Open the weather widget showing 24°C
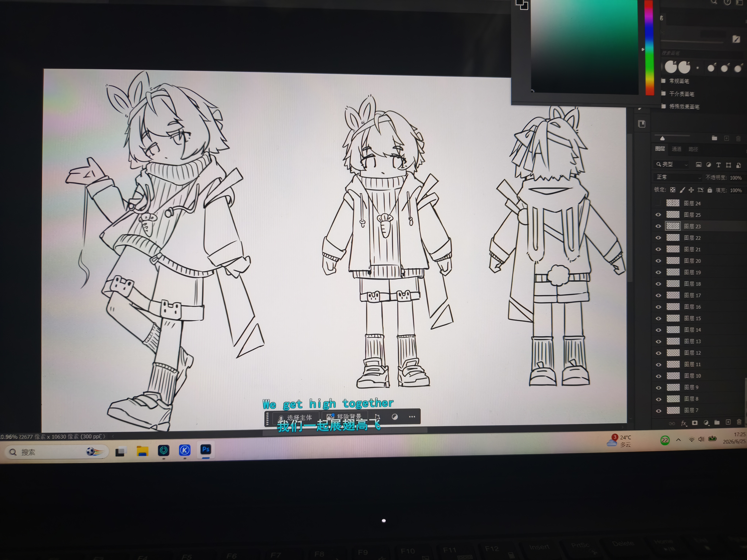 coord(619,440)
